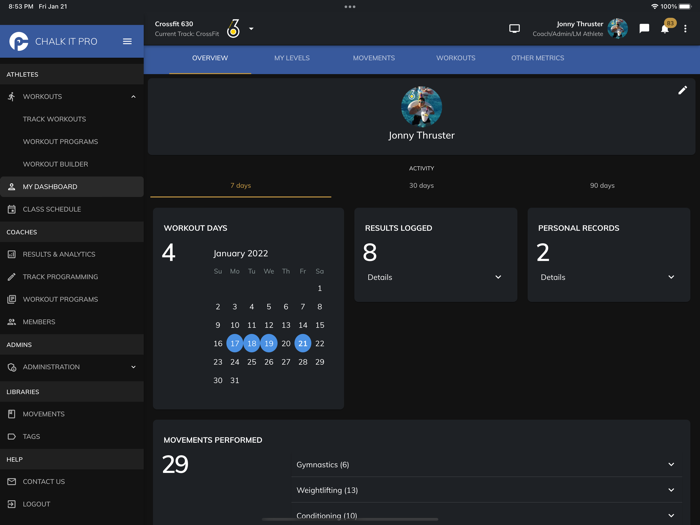Open Contact Us envelope icon
The height and width of the screenshot is (525, 700).
(12, 482)
